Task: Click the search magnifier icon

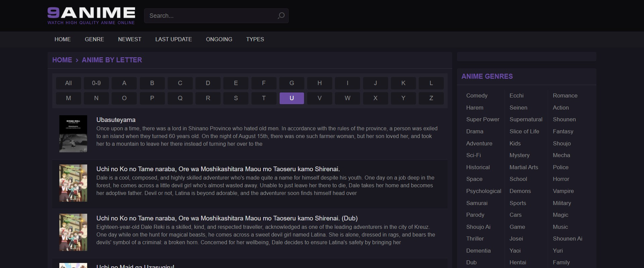Action: (281, 16)
